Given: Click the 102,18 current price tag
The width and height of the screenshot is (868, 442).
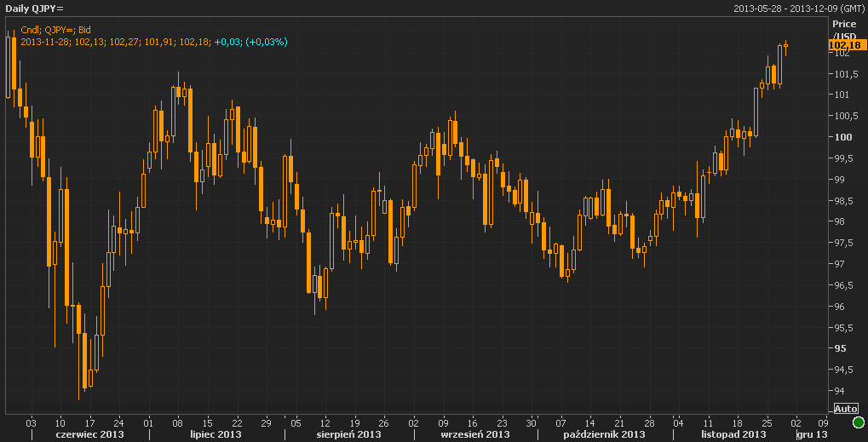Looking at the screenshot, I should [x=847, y=45].
